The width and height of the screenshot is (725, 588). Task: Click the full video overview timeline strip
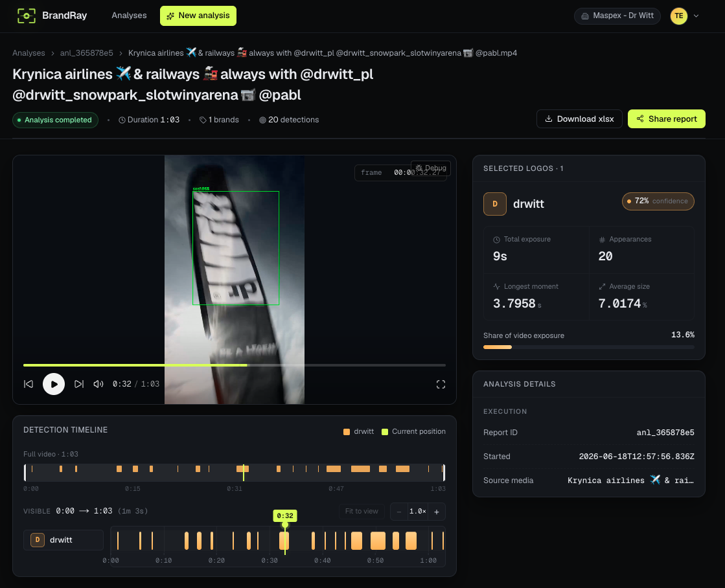click(x=235, y=473)
